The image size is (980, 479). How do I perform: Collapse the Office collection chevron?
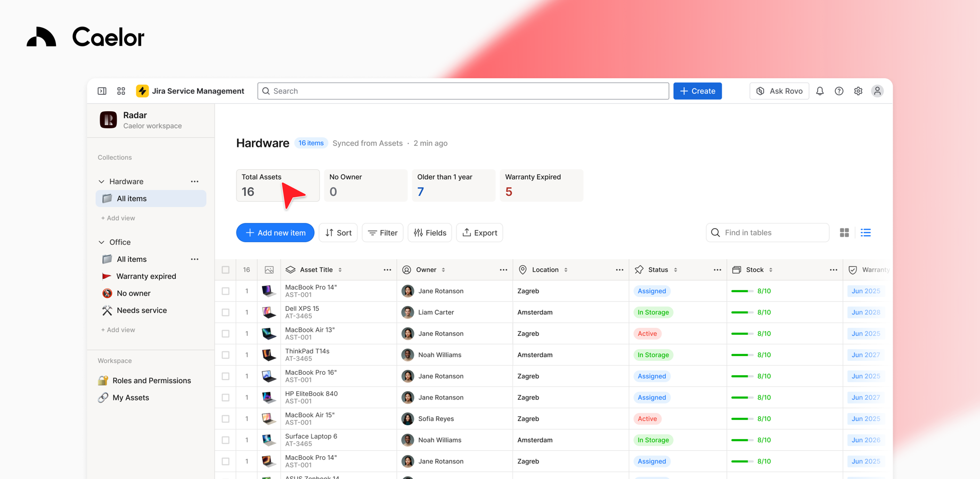point(102,242)
